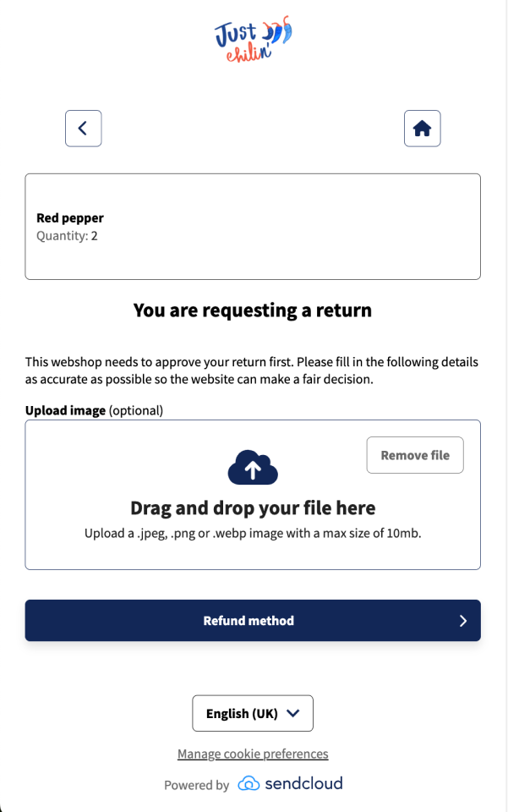The width and height of the screenshot is (508, 812).
Task: Click the dark cloud upload icon
Action: click(253, 465)
